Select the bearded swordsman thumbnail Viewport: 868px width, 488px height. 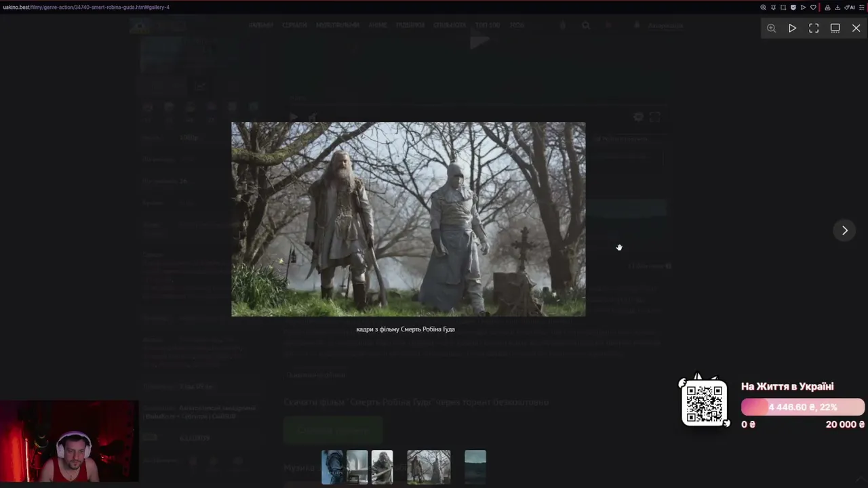click(382, 467)
